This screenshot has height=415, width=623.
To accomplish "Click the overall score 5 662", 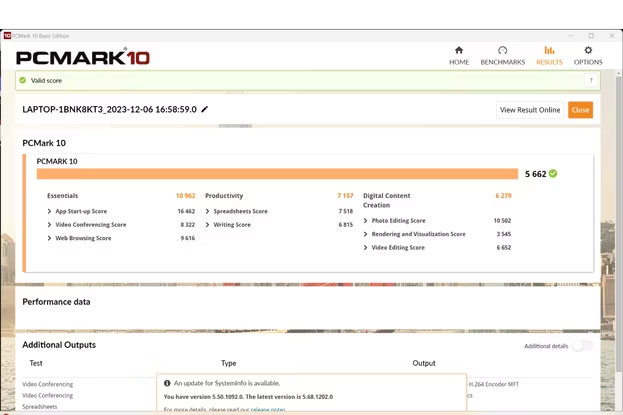I will tap(536, 174).
